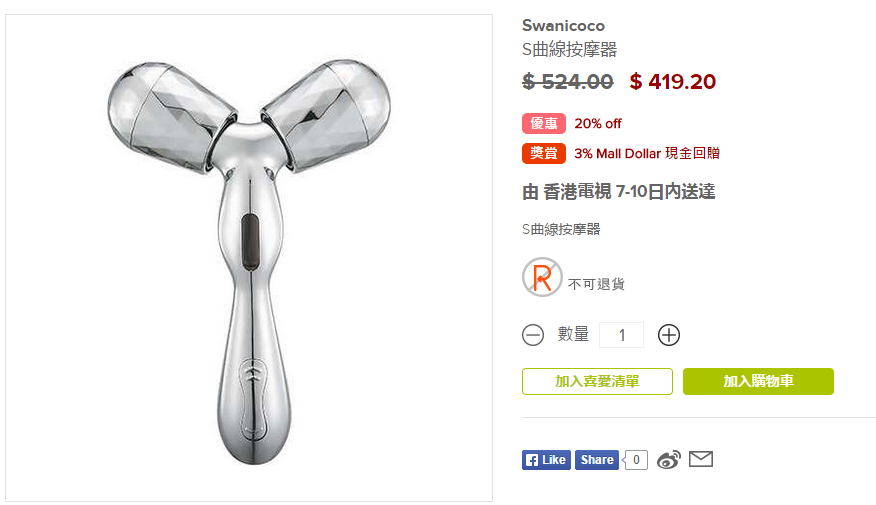Open the 20% off offer text
The image size is (876, 505).
pyautogui.click(x=598, y=123)
